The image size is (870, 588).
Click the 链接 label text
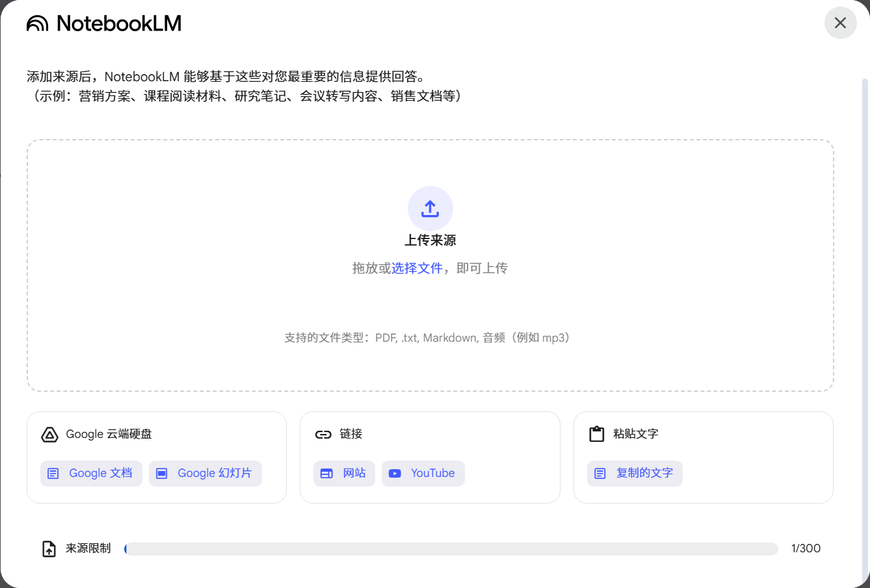coord(351,435)
